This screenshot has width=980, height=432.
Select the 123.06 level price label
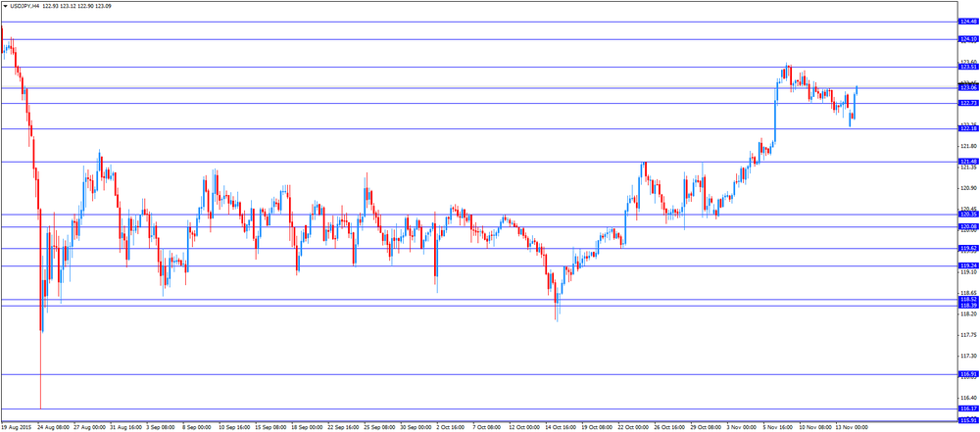(968, 88)
